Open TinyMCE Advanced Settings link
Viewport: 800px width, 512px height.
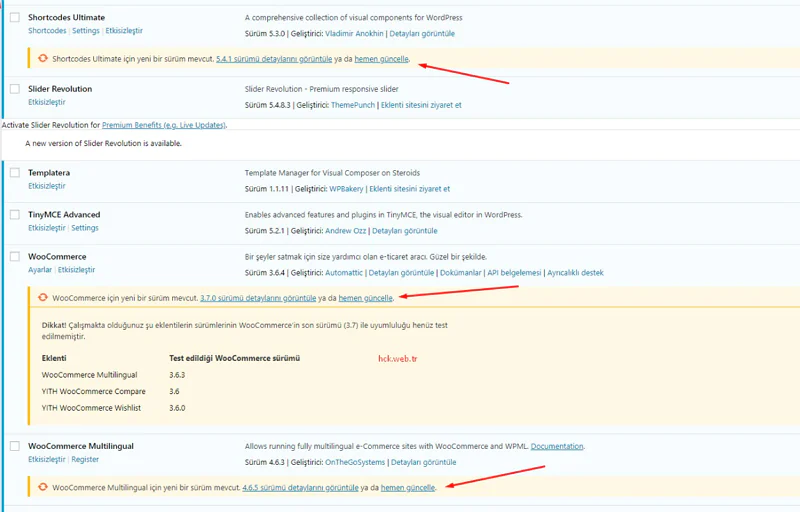(x=85, y=227)
